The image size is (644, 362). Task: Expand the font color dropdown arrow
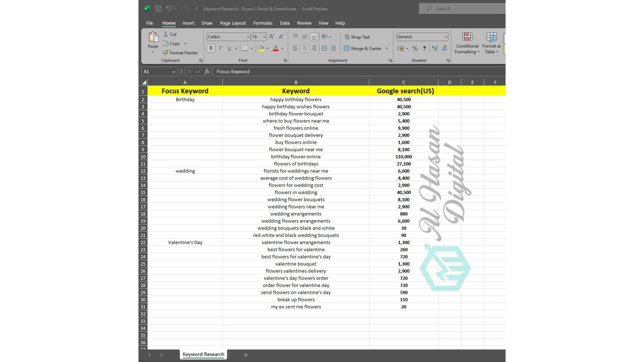pos(282,48)
